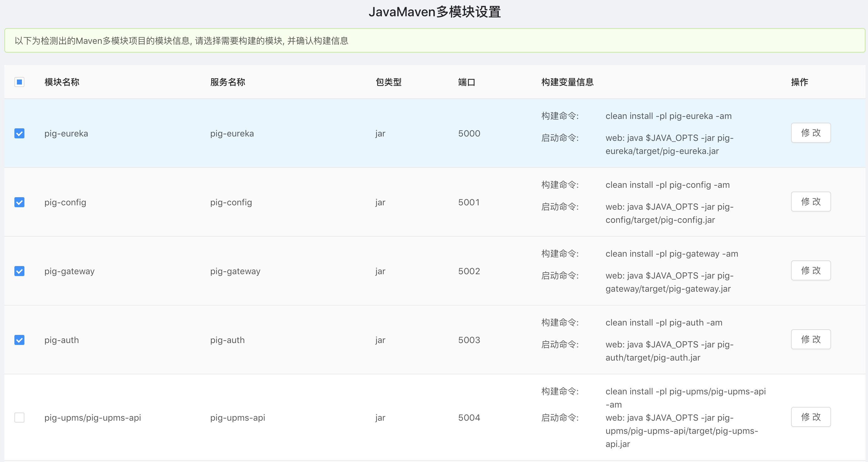Click start command for pig-eureka.jar
The width and height of the screenshot is (868, 462).
670,145
